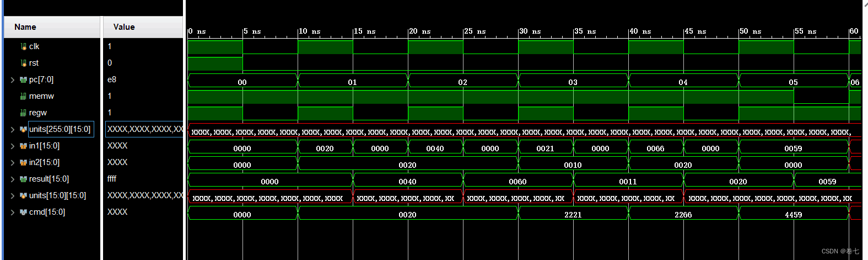Click the 40 ns ruler mark
Viewport: 868px width, 260px height.
pyautogui.click(x=640, y=31)
